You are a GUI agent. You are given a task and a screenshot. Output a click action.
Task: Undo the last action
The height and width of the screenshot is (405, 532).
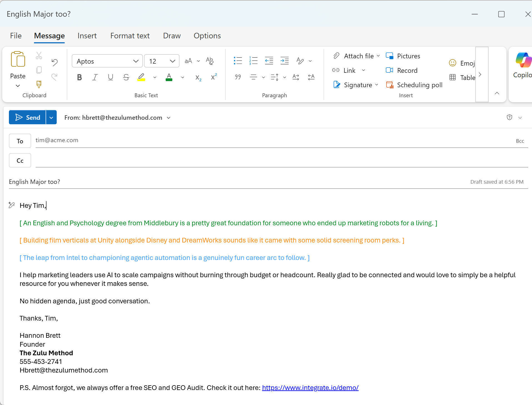coord(54,62)
